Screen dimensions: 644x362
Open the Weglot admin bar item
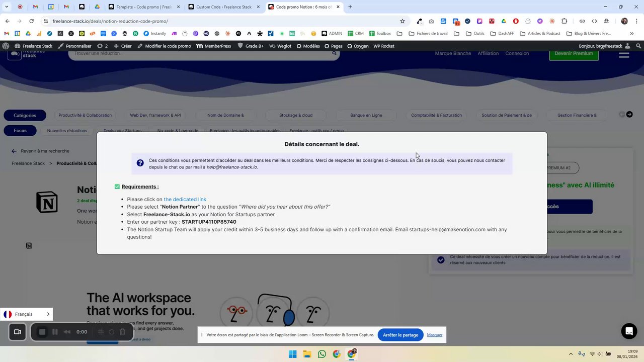[280, 46]
